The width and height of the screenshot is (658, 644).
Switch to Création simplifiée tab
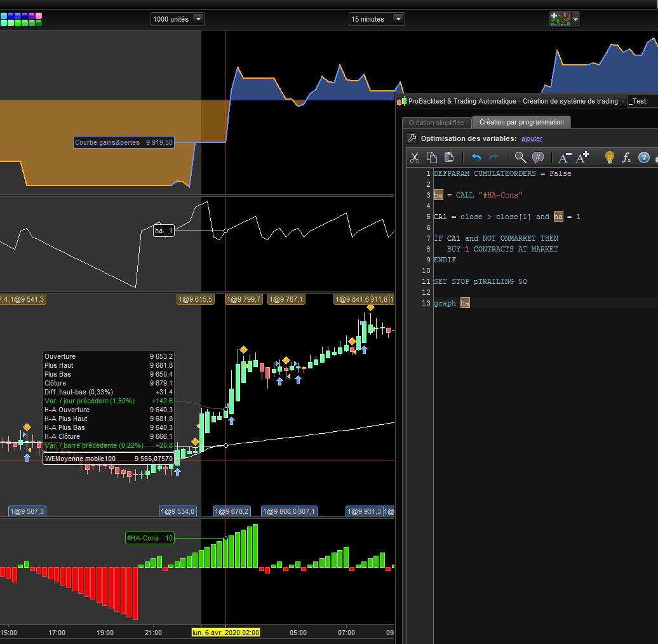point(436,123)
